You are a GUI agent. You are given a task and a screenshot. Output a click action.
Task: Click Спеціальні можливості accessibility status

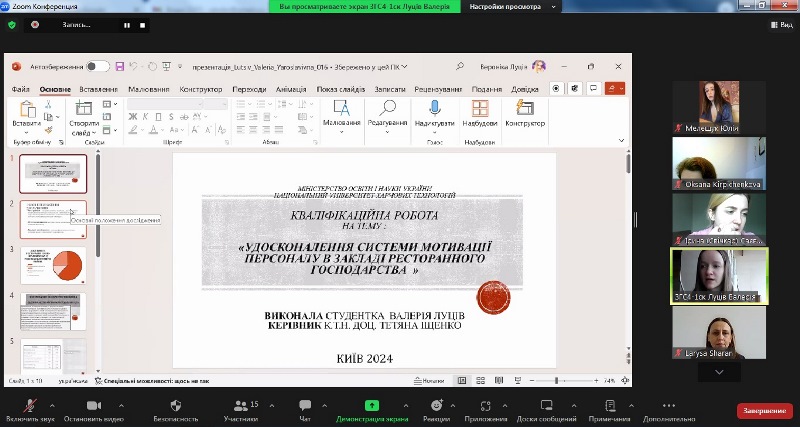(152, 381)
